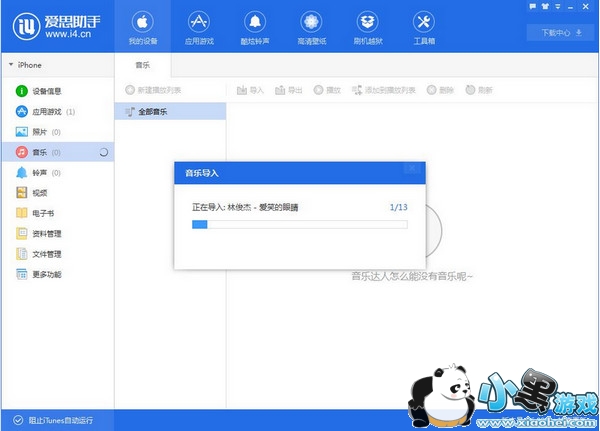Click the 正在导入 song name text
Viewport: 600px width, 431px height.
245,207
